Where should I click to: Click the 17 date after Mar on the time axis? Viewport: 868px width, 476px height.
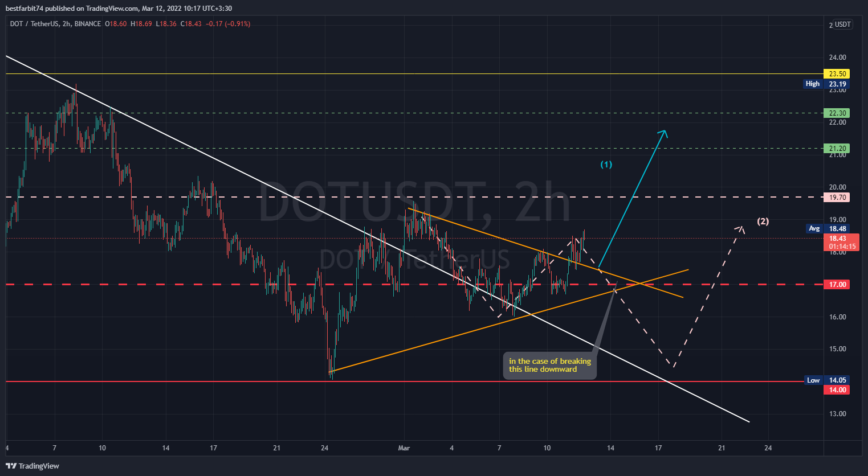[x=658, y=448]
